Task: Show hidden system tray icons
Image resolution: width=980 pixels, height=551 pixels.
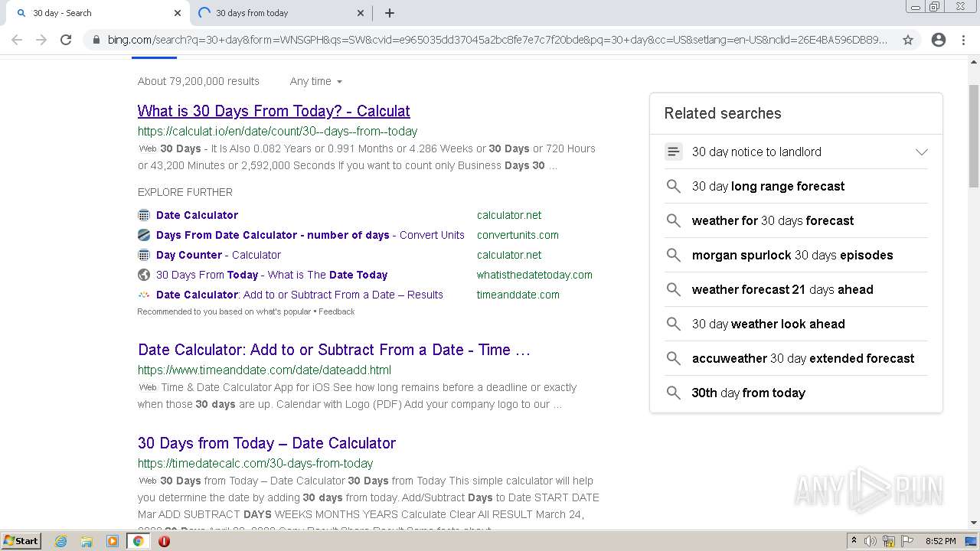Action: (854, 541)
